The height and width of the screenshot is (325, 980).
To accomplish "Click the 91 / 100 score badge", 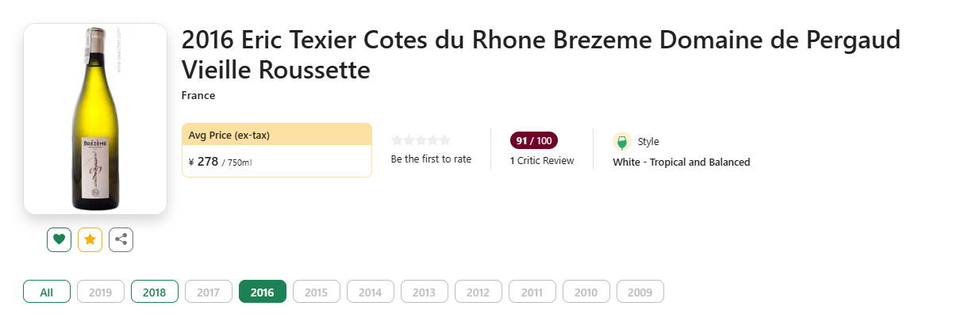I will pyautogui.click(x=534, y=141).
